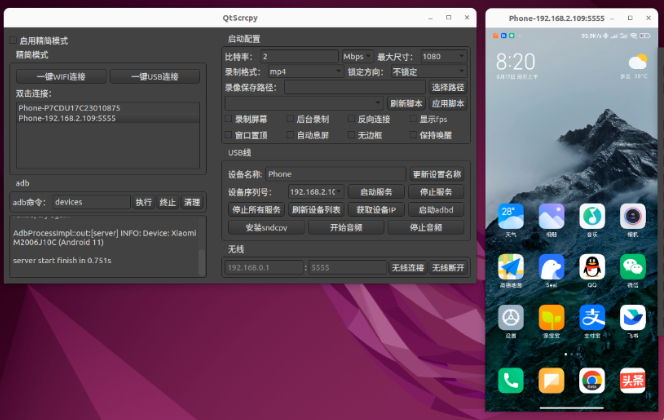Viewport: 664px width, 420px height.
Task: Click the 一键USB连接 button
Action: tap(155, 77)
